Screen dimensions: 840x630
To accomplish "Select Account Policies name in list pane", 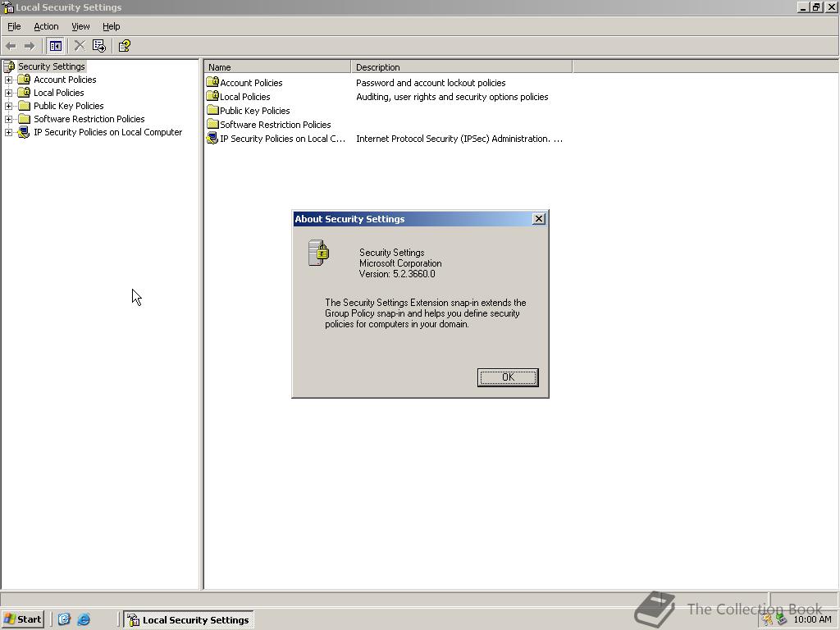I will 251,83.
